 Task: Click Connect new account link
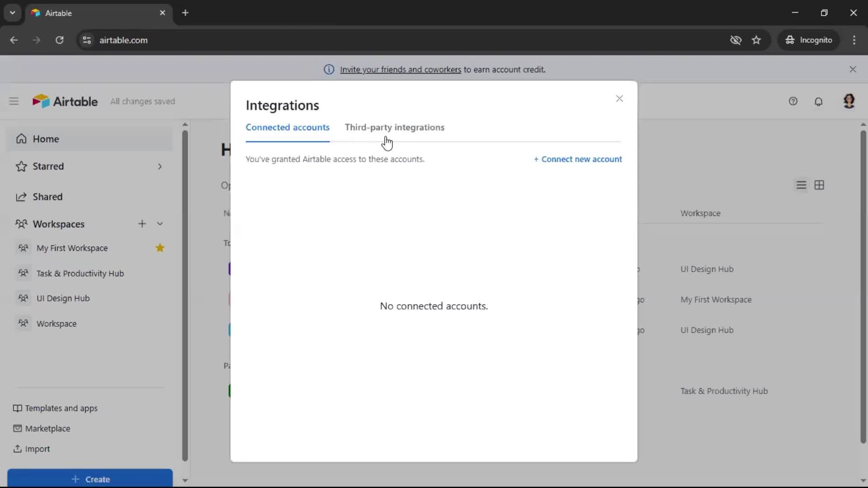(x=578, y=159)
